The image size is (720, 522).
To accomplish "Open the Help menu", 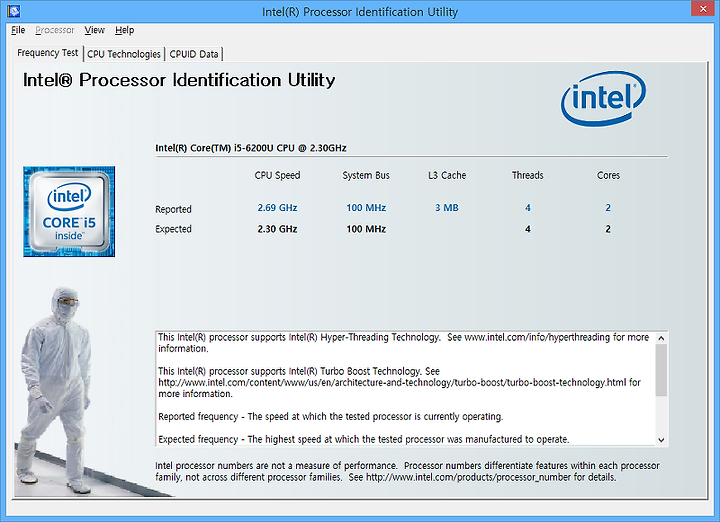I will tap(124, 30).
